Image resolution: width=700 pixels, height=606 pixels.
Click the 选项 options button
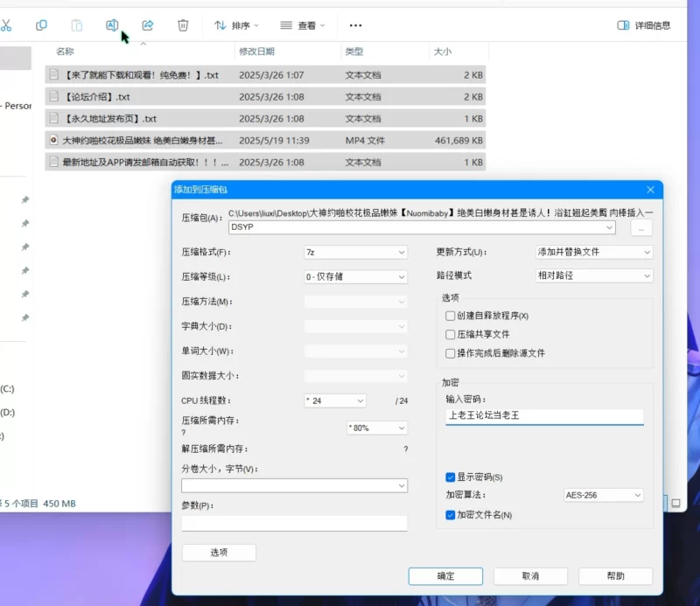[x=219, y=553]
